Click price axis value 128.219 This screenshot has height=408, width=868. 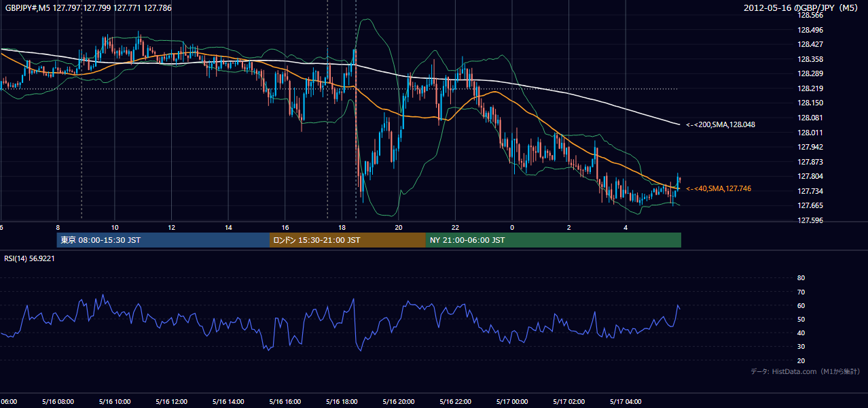[x=809, y=88]
